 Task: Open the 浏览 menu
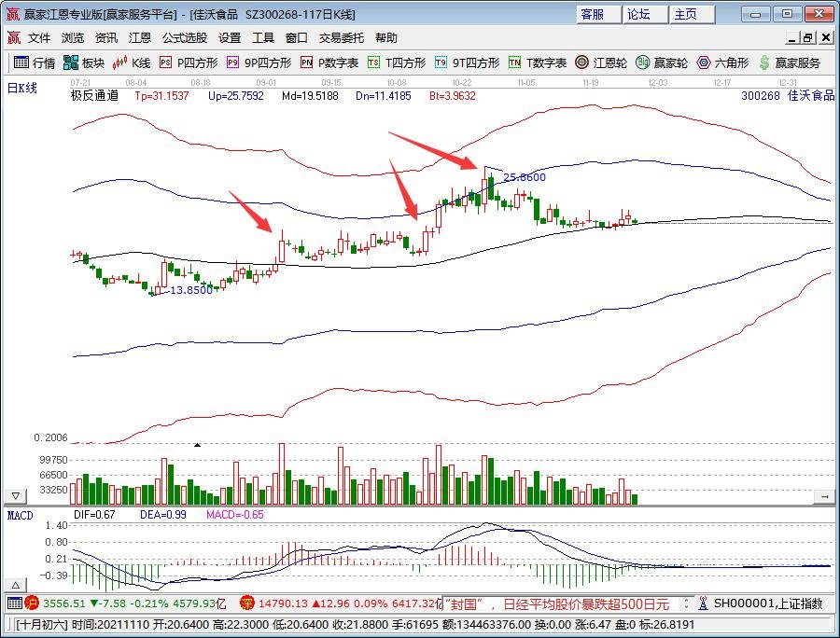tap(72, 38)
